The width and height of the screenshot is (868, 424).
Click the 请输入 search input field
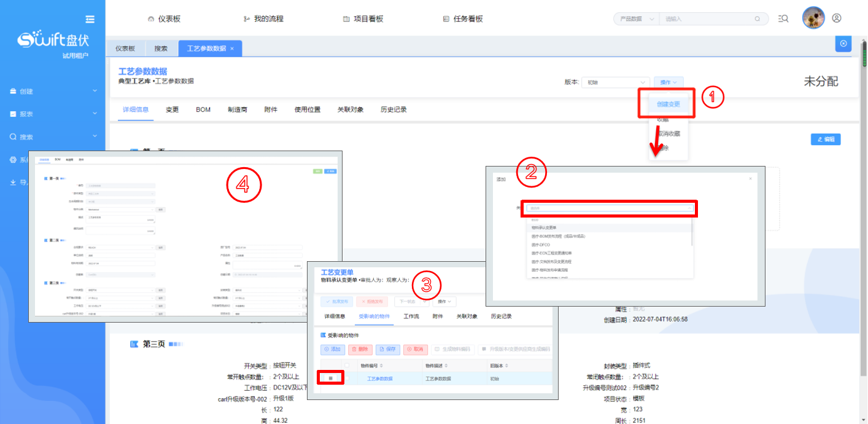coord(706,19)
